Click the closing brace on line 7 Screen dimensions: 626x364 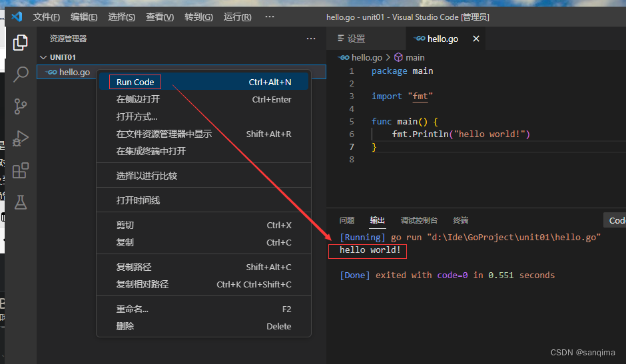(x=374, y=147)
